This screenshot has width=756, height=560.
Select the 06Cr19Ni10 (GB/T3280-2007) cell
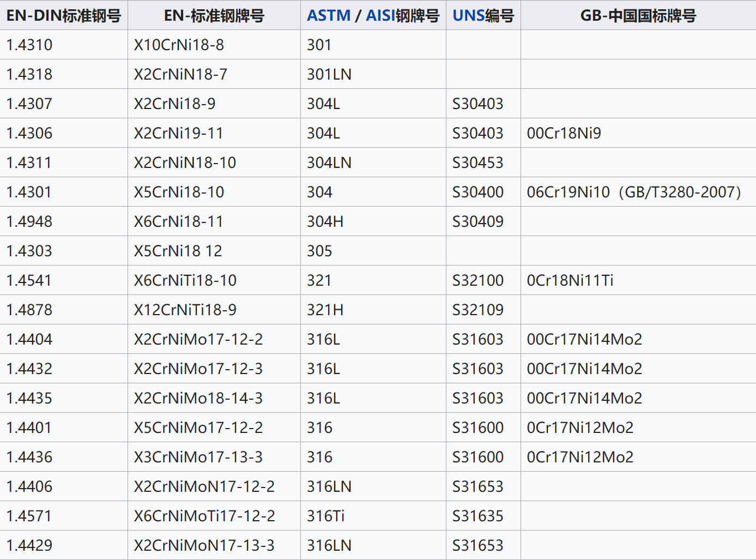[633, 192]
